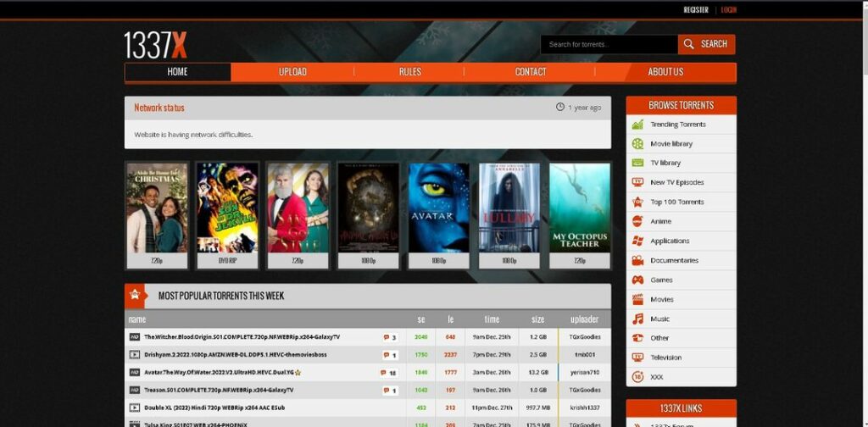Click the HD icon on Treason S01 row
868x427 pixels.
[x=135, y=390]
